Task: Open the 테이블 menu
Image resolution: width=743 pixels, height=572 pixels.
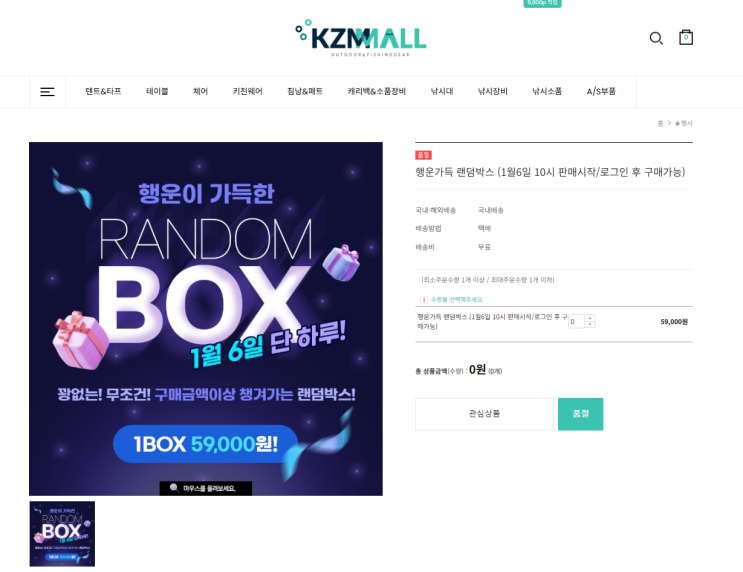Action: tap(157, 91)
